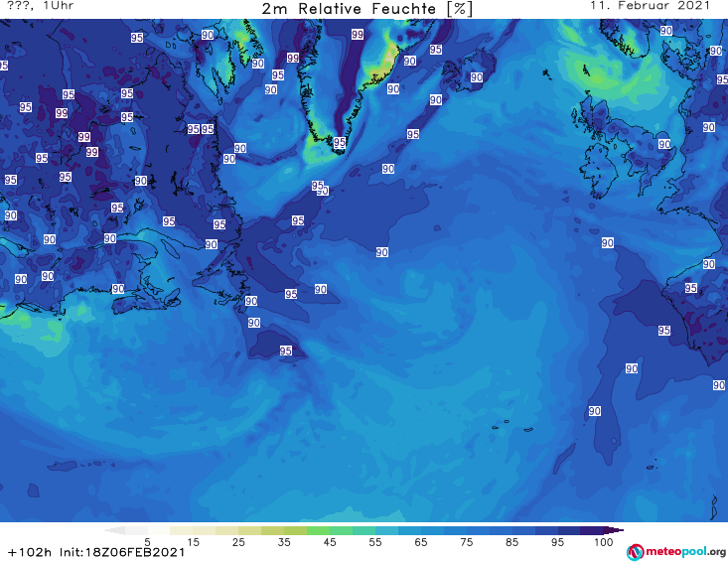Screen dimensions: 728x562
Task: Click the colorbar value '15'
Action: 193,542
